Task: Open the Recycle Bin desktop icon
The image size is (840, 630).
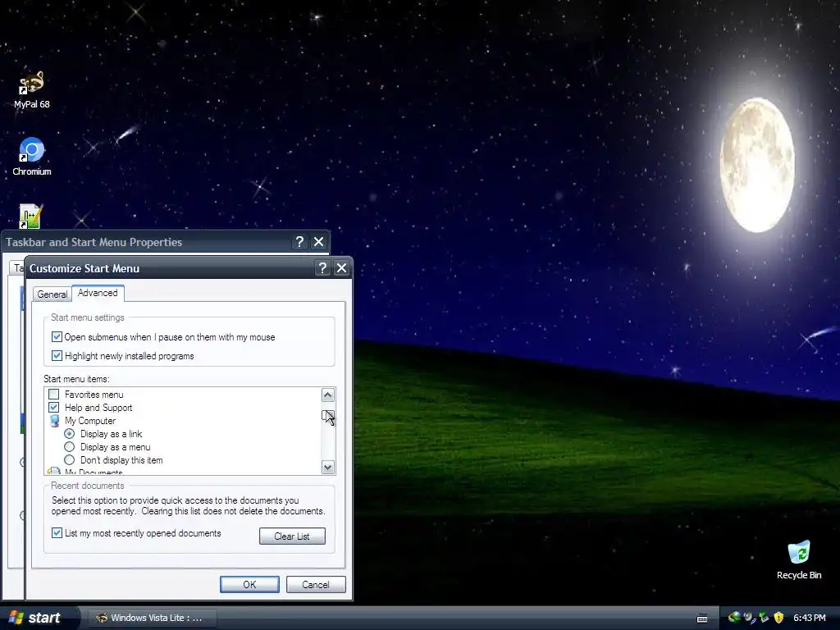Action: coord(799,560)
